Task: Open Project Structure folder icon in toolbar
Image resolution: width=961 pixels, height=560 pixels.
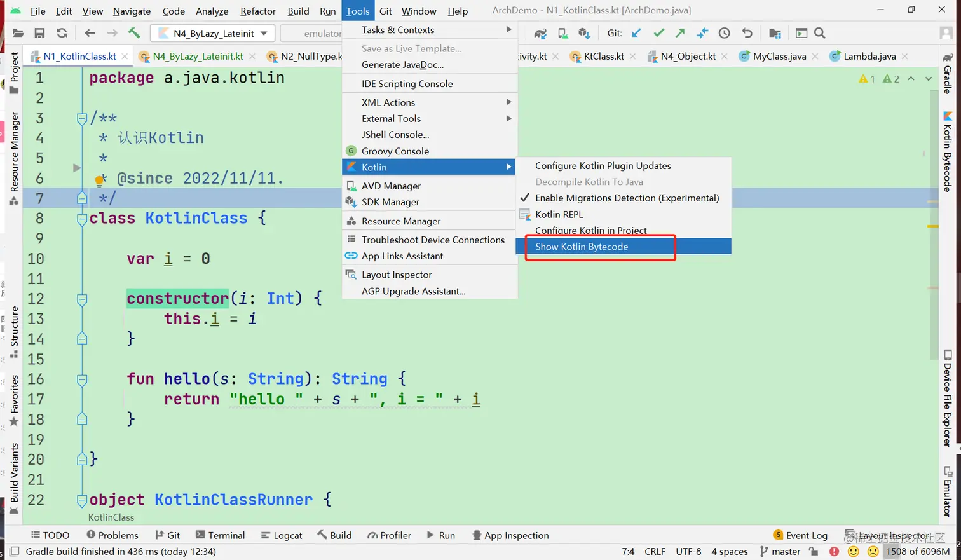Action: [x=775, y=33]
